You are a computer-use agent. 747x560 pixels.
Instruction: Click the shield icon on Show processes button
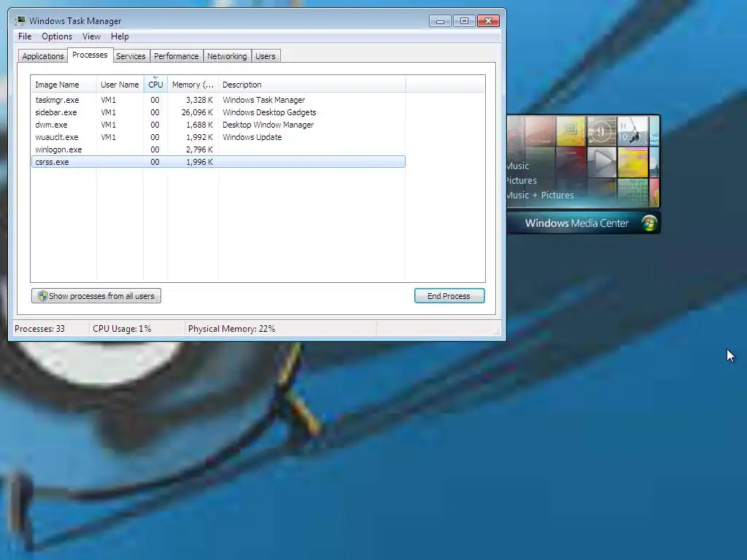click(42, 296)
